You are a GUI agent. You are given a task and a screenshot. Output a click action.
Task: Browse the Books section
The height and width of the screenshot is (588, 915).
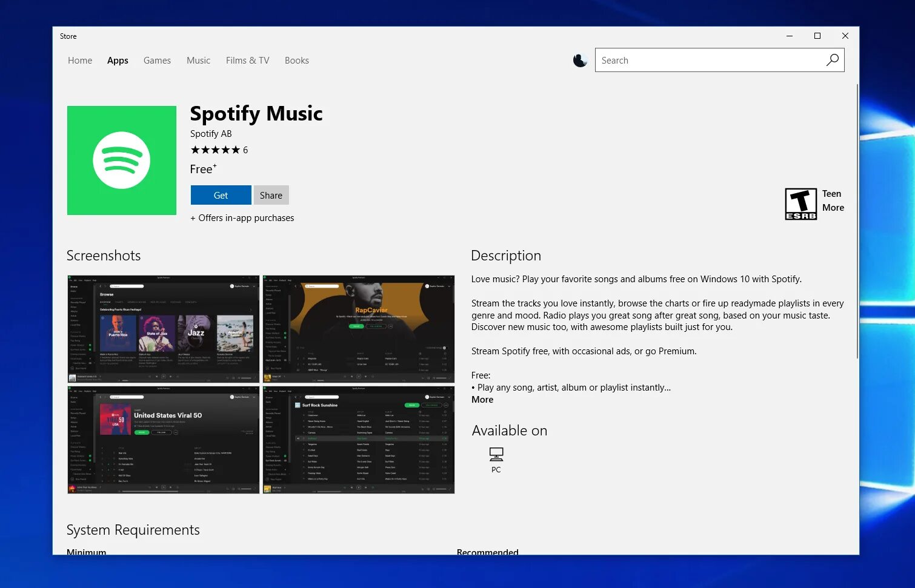[296, 60]
